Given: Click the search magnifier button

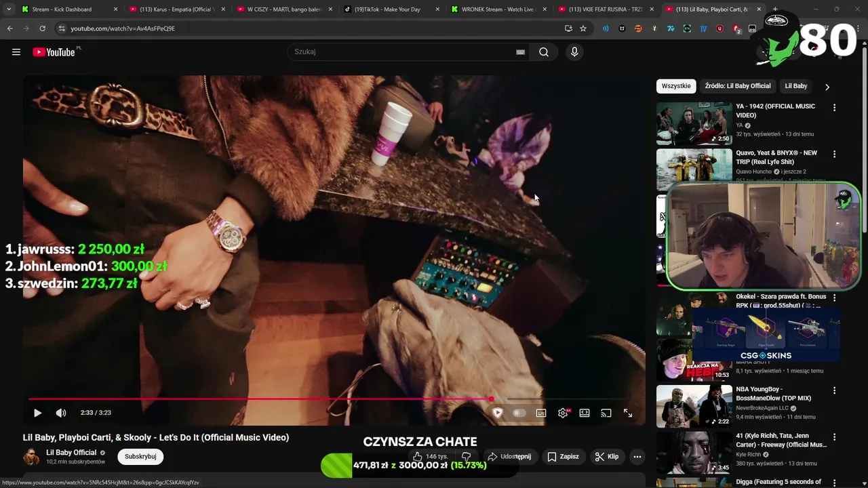Looking at the screenshot, I should (x=544, y=52).
